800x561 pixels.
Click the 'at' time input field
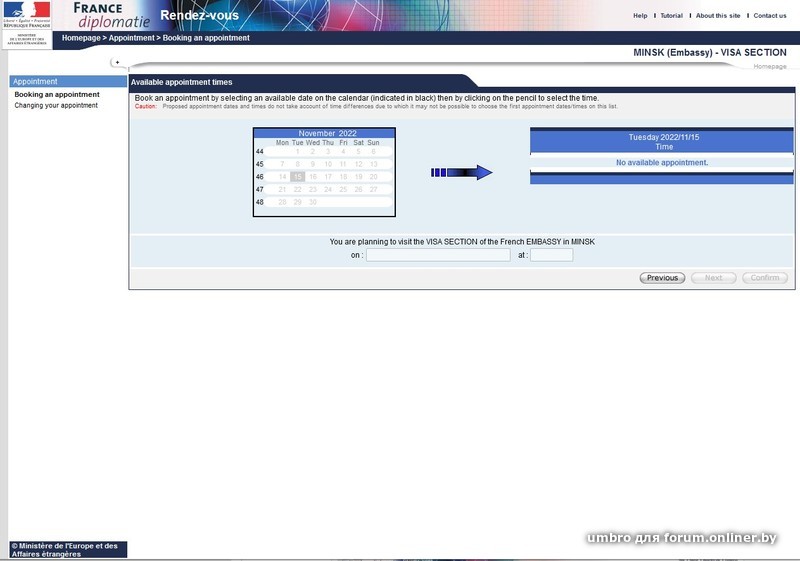coord(552,255)
